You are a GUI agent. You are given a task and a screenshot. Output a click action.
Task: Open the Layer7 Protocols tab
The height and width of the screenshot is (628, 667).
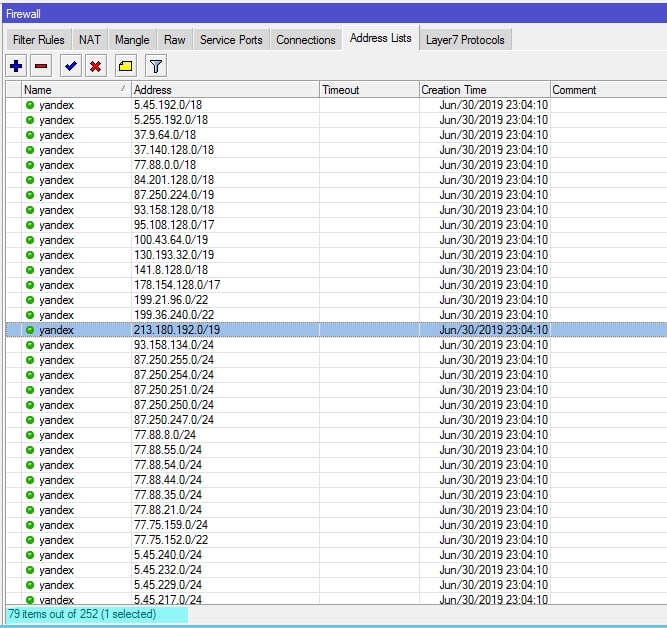(465, 40)
